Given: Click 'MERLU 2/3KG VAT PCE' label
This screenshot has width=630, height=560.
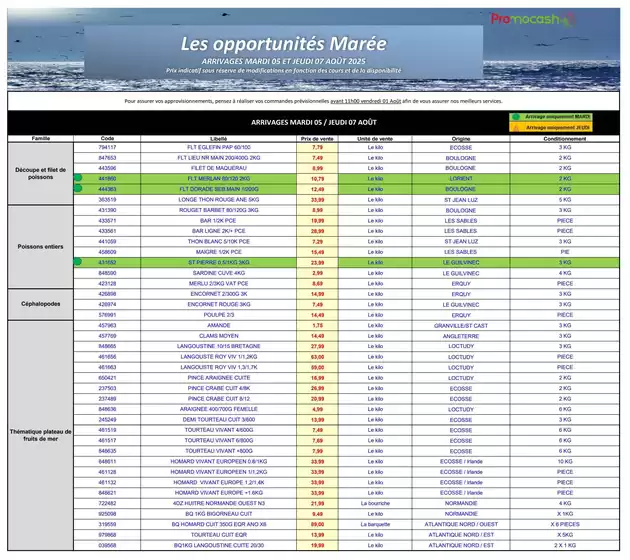Looking at the screenshot, I should 219,284.
